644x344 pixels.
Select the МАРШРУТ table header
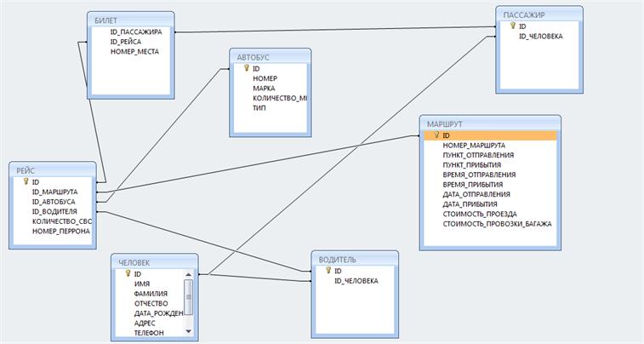tap(489, 123)
